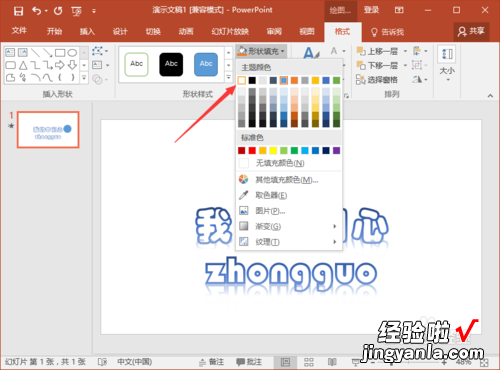Switch to Animations (动画) tab
Image resolution: width=500 pixels, height=370 pixels.
186,32
